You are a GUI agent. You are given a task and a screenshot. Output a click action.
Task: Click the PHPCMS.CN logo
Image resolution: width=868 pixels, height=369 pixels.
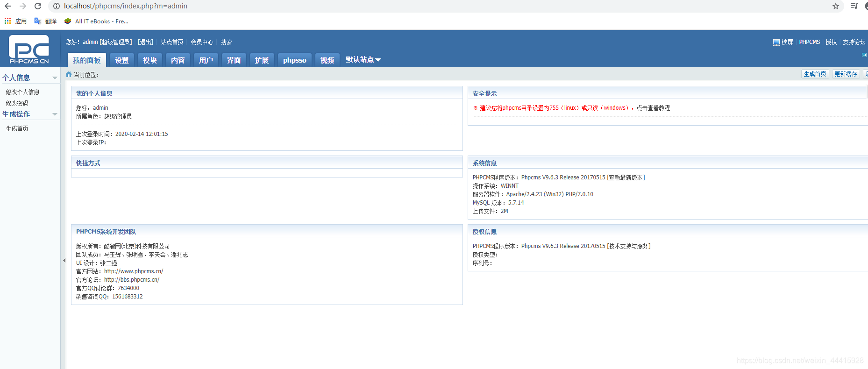click(29, 49)
